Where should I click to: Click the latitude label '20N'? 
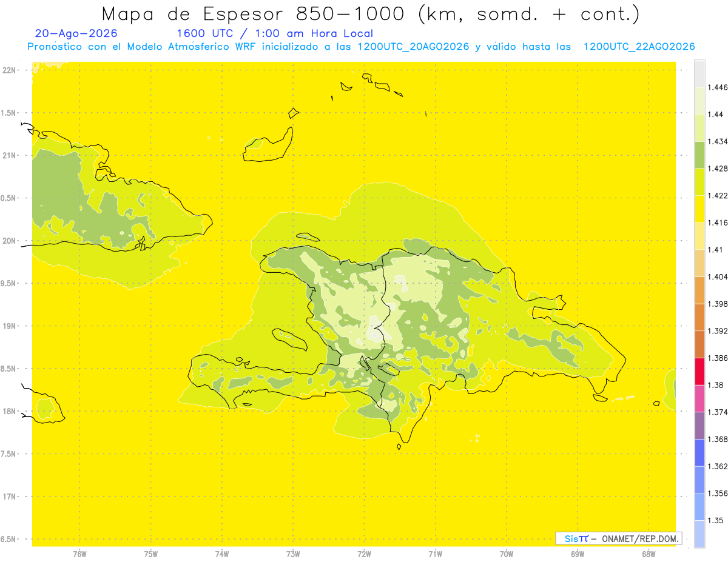coord(10,241)
